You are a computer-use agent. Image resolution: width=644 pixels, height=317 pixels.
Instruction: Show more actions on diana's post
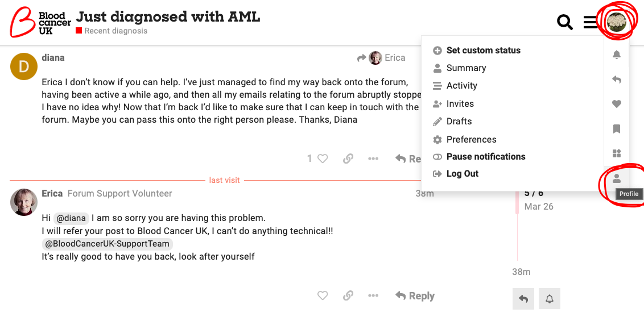(x=373, y=158)
